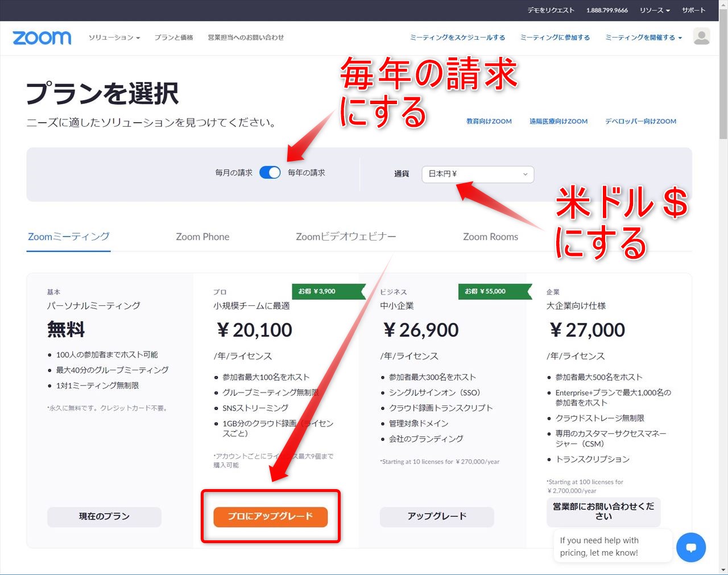Expand ミーティングを開催する dropdown
This screenshot has width=728, height=575.
[643, 38]
